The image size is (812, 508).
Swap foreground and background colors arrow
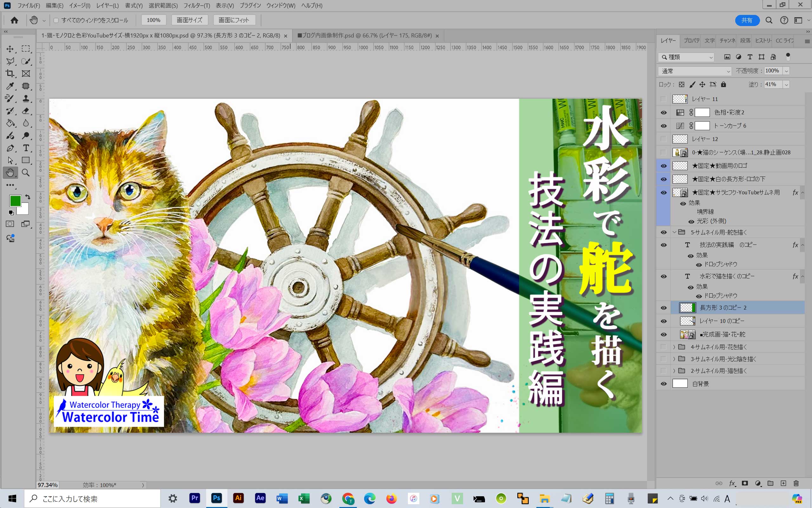[28, 197]
